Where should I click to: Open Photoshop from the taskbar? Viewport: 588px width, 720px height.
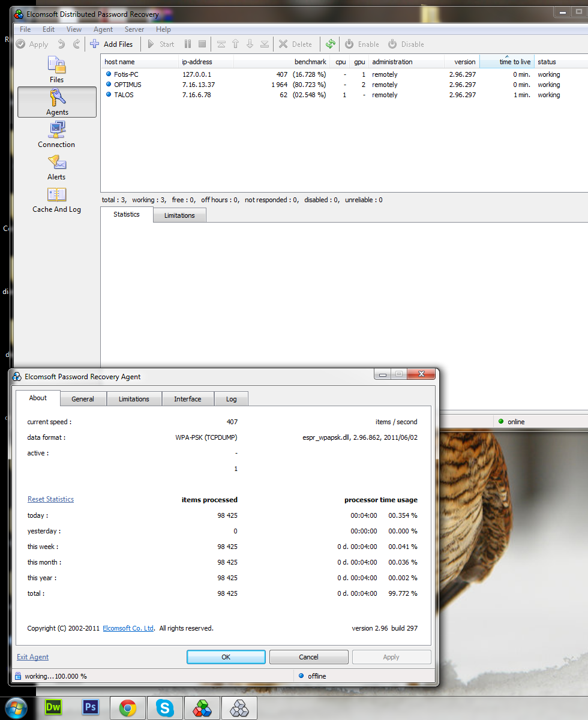91,708
